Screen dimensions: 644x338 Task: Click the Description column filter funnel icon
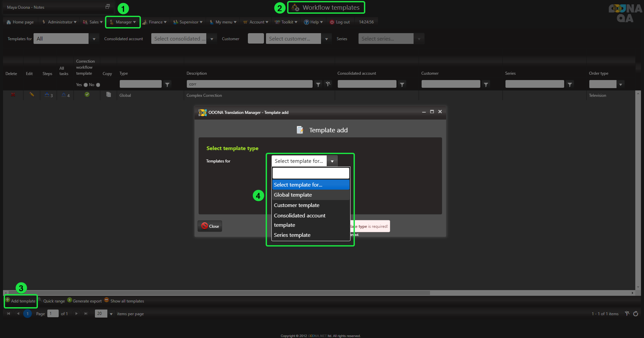[x=318, y=84]
